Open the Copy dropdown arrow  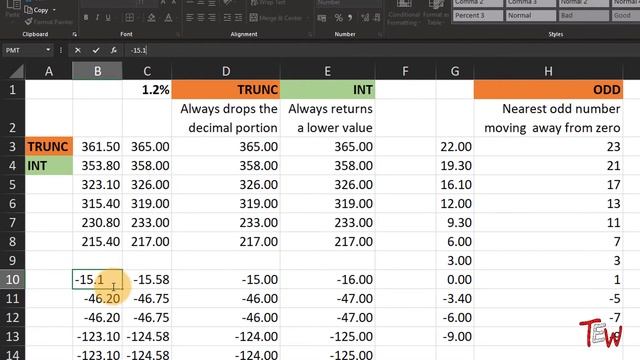point(54,10)
